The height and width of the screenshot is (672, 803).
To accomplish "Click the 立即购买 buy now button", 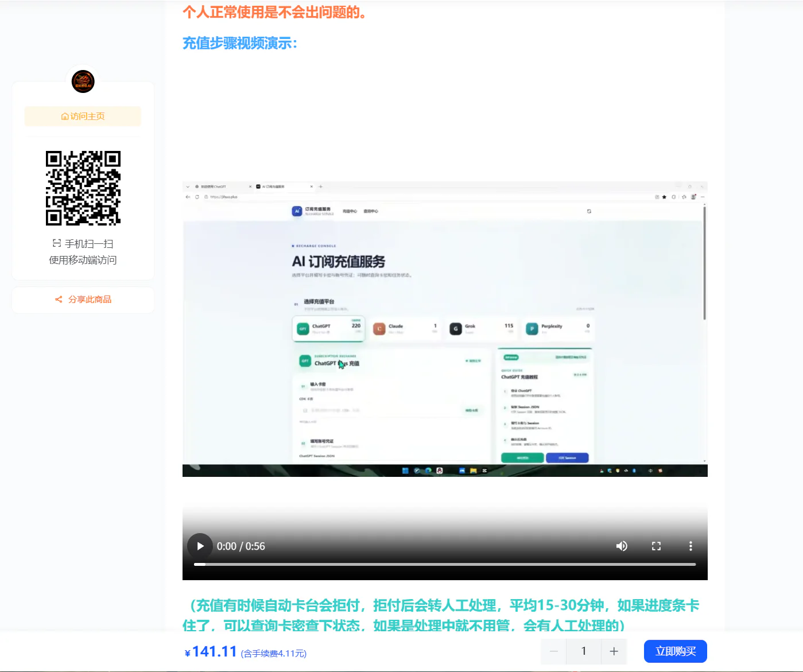I will tap(676, 651).
